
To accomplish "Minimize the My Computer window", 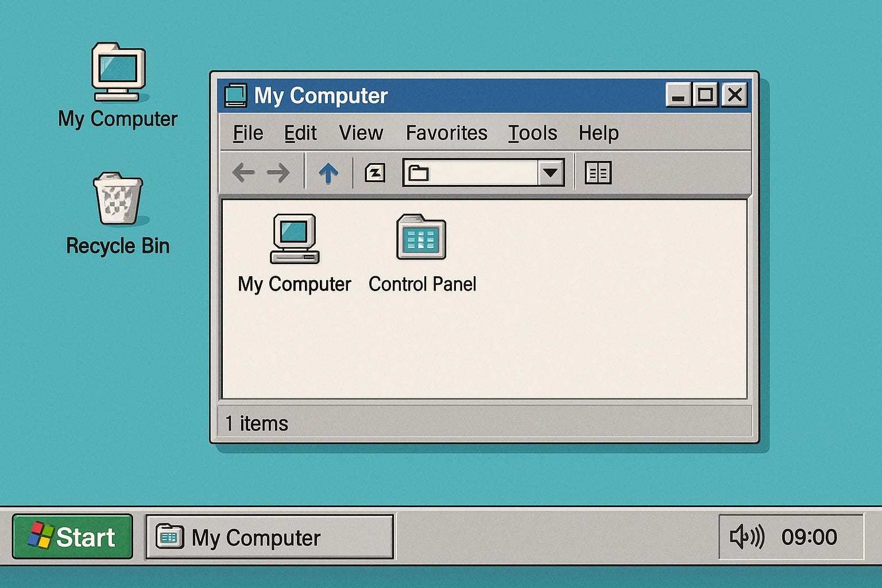I will pyautogui.click(x=678, y=95).
